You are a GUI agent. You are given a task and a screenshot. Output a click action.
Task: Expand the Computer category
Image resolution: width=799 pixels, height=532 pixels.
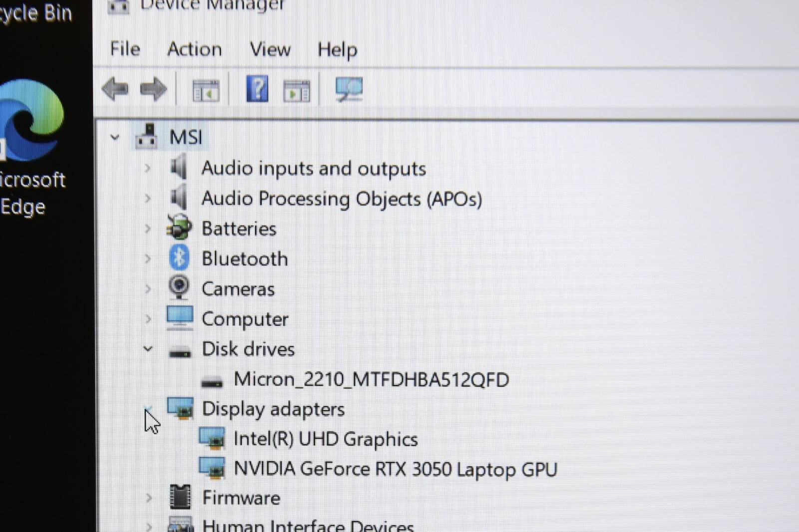(x=148, y=318)
